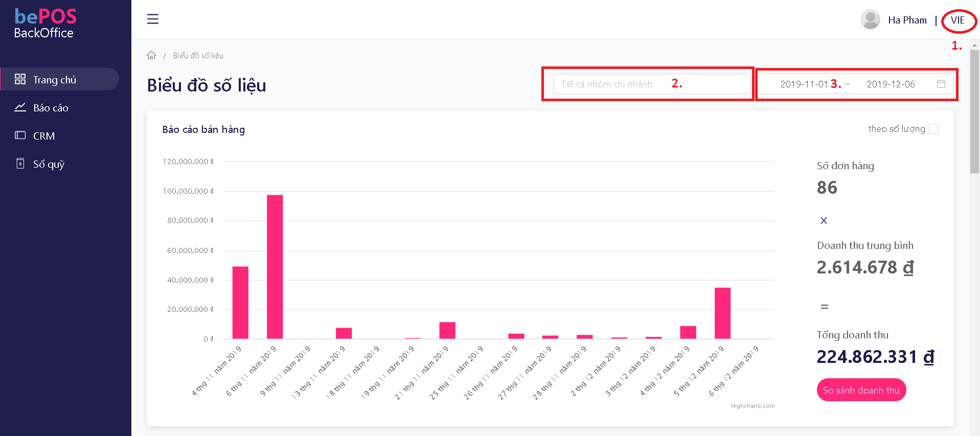Screen dimensions: 980x436
Task: Select the Sổ quỹ menu item
Action: point(49,164)
